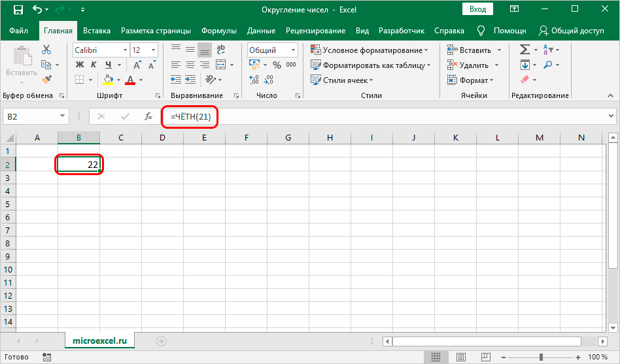Add a new sheet with plus icon
620x364 pixels.
click(162, 340)
